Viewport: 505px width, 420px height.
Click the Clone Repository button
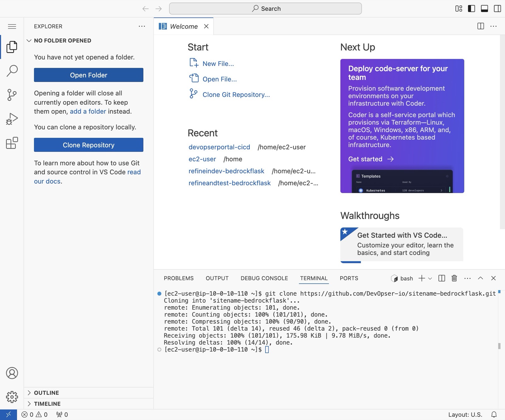[89, 145]
